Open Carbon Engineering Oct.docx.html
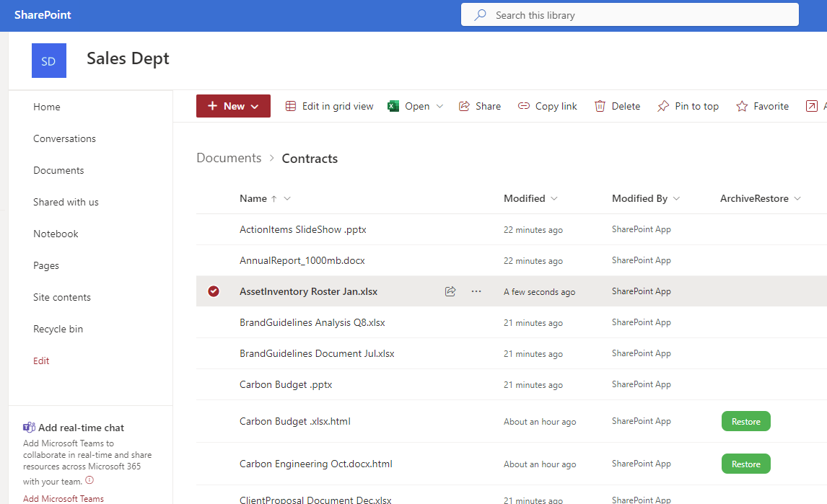The height and width of the screenshot is (504, 827). pos(316,464)
